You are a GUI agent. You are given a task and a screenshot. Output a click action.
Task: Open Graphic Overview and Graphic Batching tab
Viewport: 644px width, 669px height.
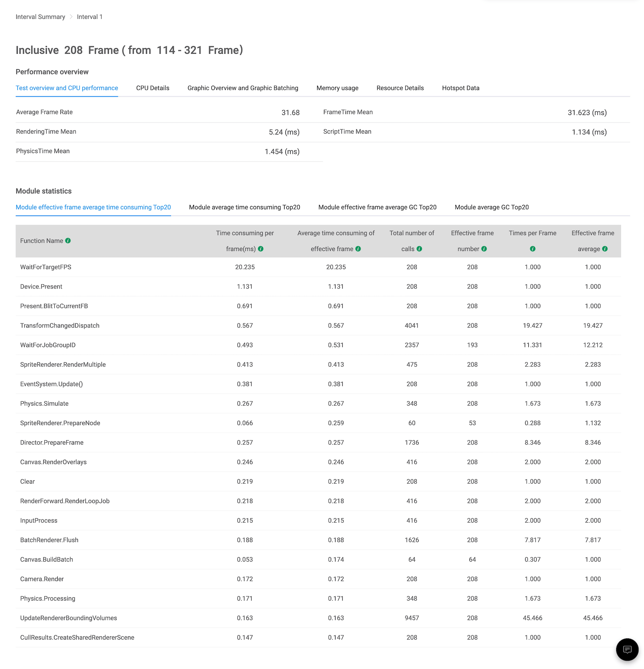click(x=243, y=88)
